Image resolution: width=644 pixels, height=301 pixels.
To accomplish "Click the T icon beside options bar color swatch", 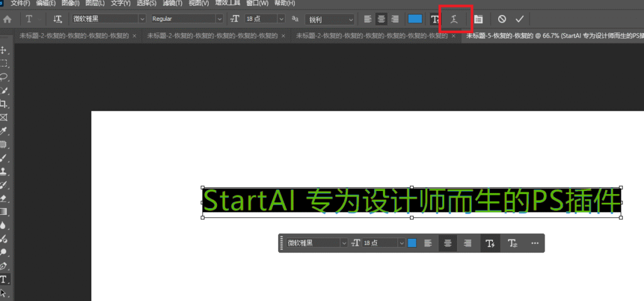I will (435, 19).
